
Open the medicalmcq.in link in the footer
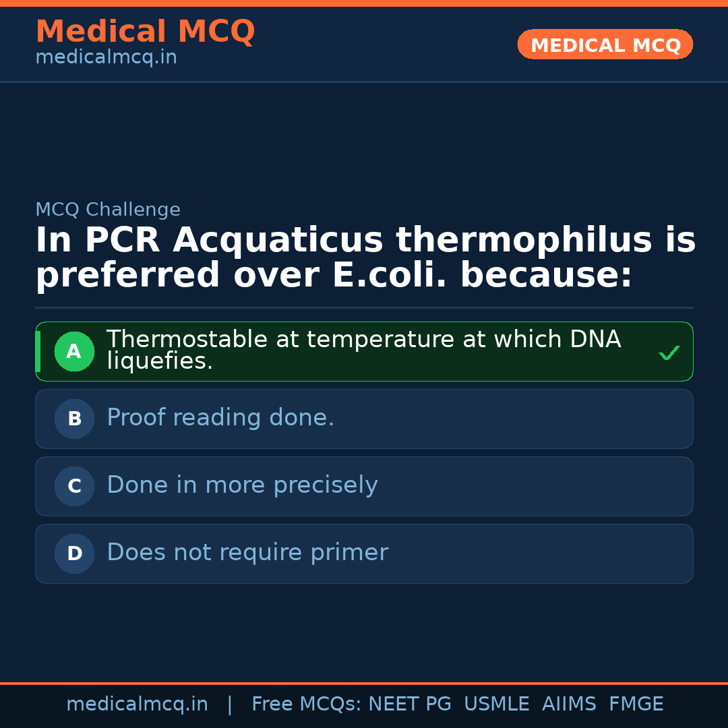pyautogui.click(x=137, y=704)
